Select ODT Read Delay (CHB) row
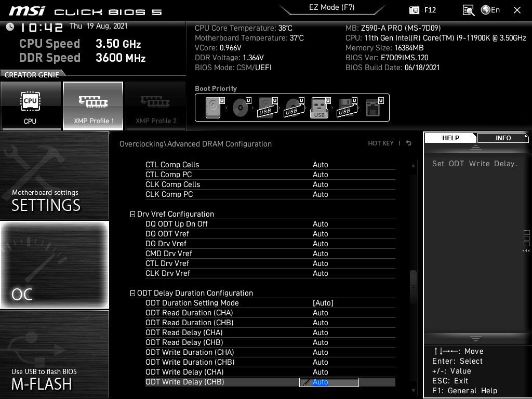Screen dimensions: 532x399 tap(270, 342)
